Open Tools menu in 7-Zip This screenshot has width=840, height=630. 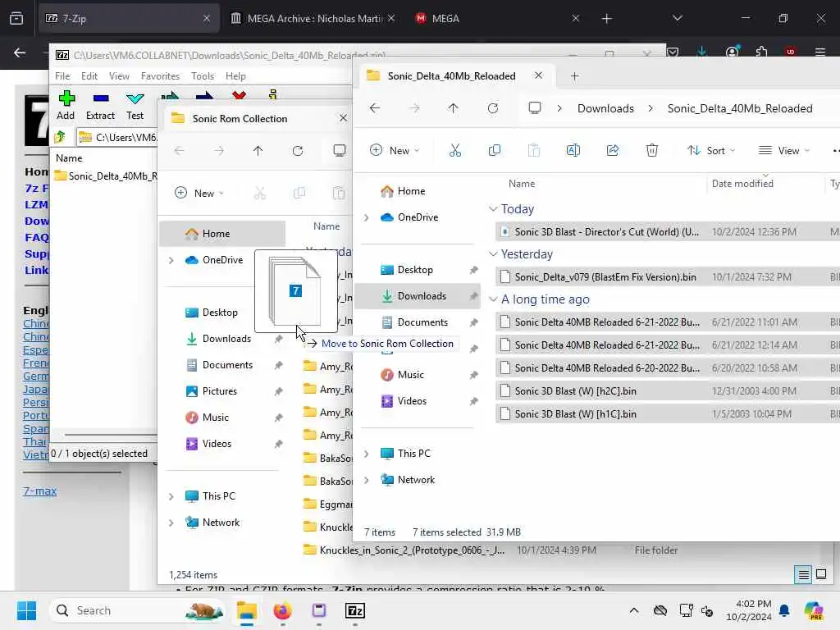[203, 76]
